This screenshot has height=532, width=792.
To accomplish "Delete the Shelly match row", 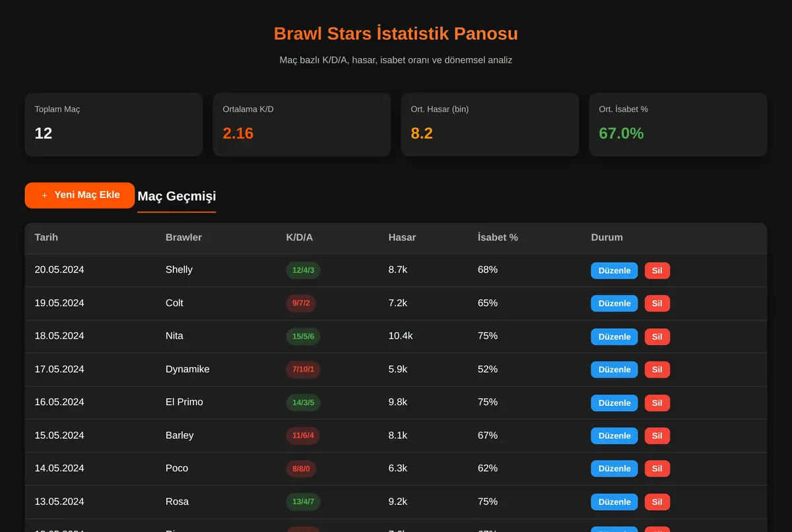I will coord(657,271).
